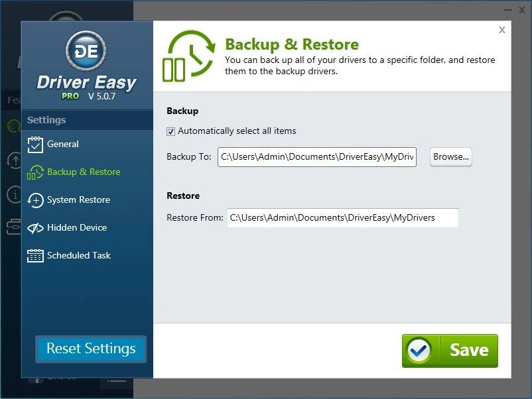Click the Hidden Device eye icon
532x399 pixels.
tap(35, 228)
